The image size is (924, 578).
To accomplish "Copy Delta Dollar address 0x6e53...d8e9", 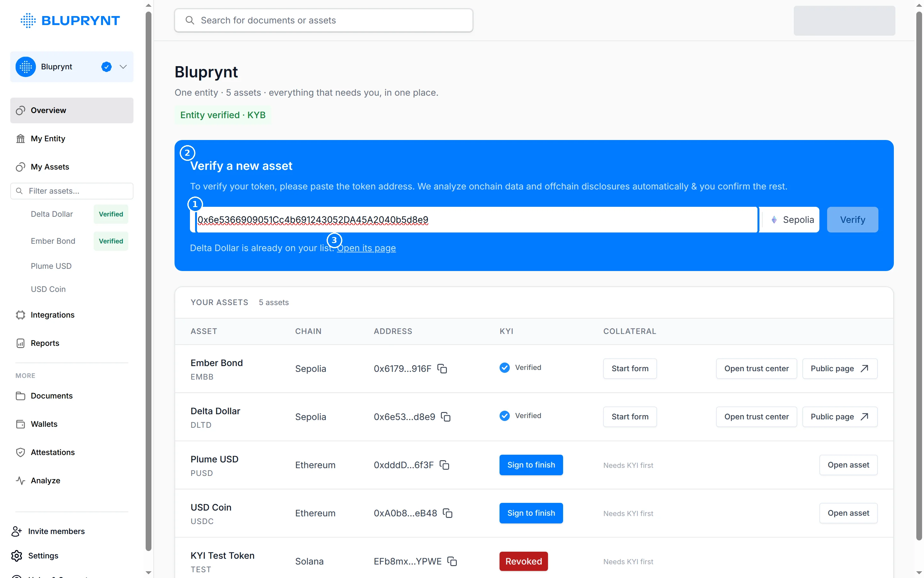I will [446, 417].
